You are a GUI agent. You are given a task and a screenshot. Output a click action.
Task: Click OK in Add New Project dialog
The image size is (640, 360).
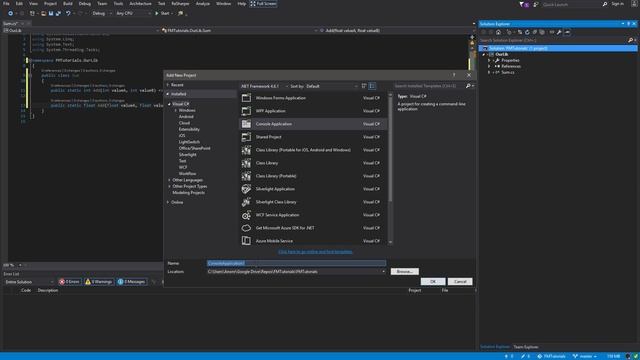433,282
